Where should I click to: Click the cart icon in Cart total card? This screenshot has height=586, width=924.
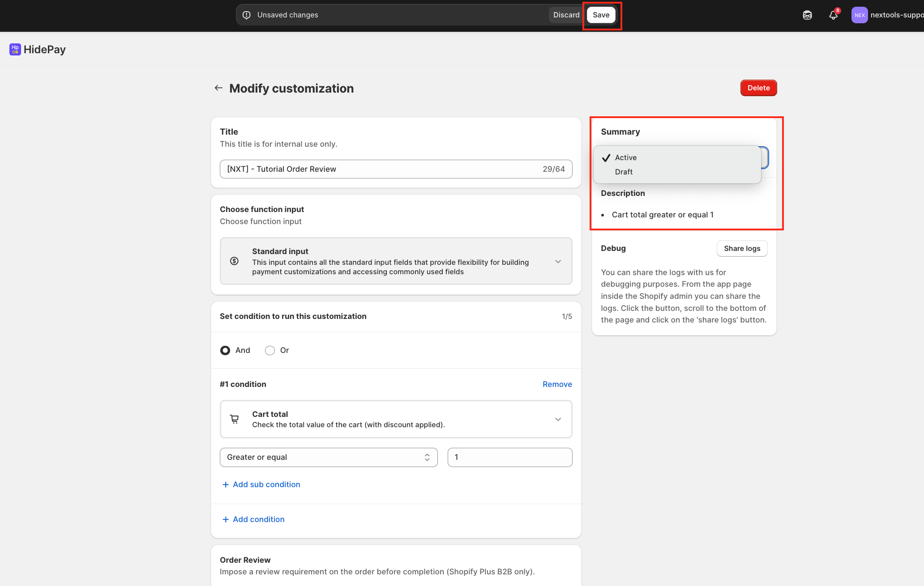pos(234,419)
